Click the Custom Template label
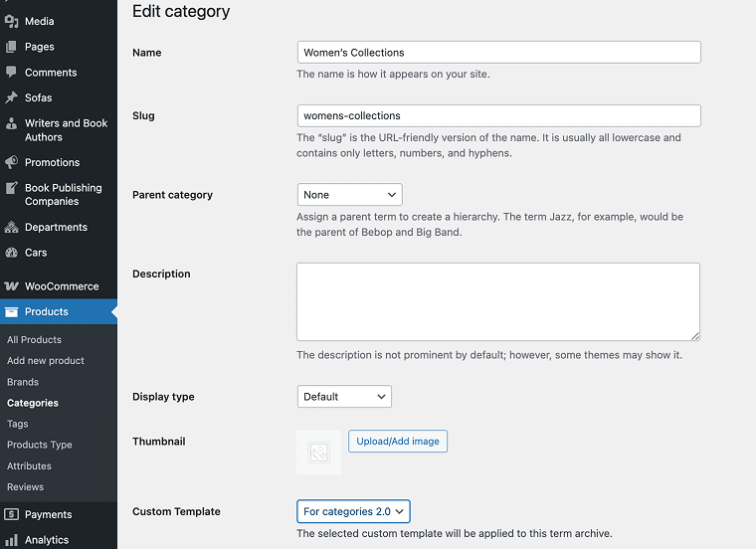The width and height of the screenshot is (756, 549). click(176, 511)
